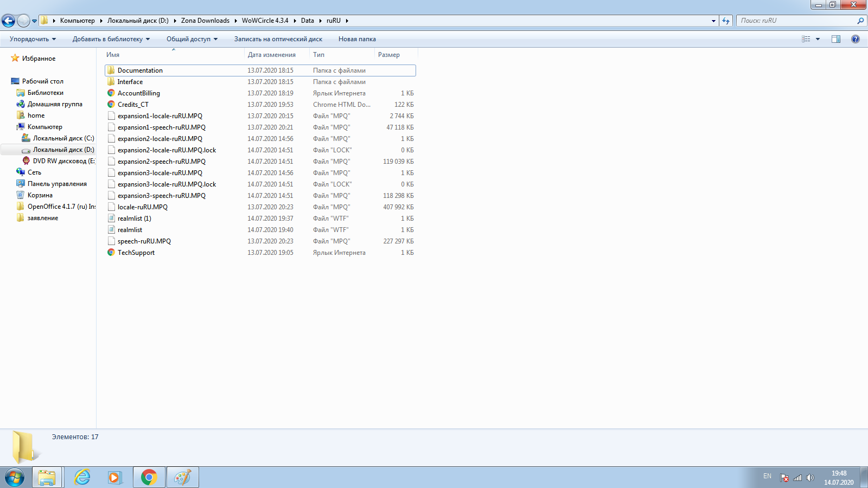Expand the address bar history dropdown
Image resolution: width=868 pixels, height=488 pixels.
(x=713, y=21)
